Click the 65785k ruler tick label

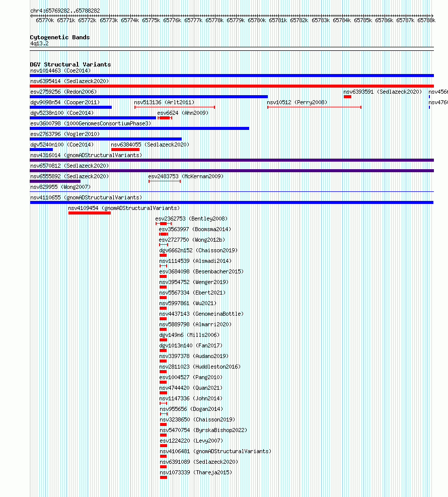[x=363, y=20]
